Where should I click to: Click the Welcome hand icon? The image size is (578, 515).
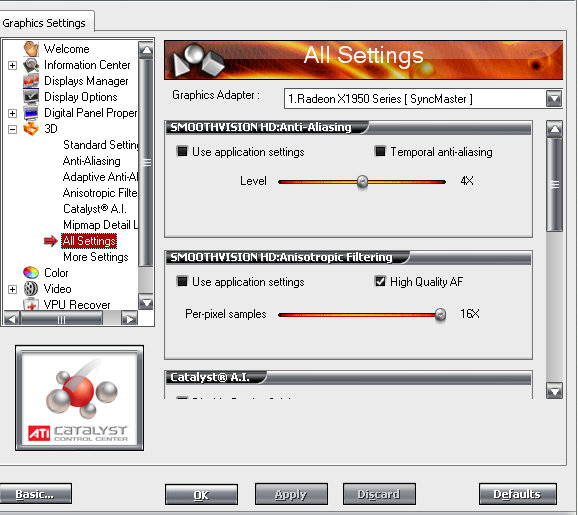pos(31,49)
